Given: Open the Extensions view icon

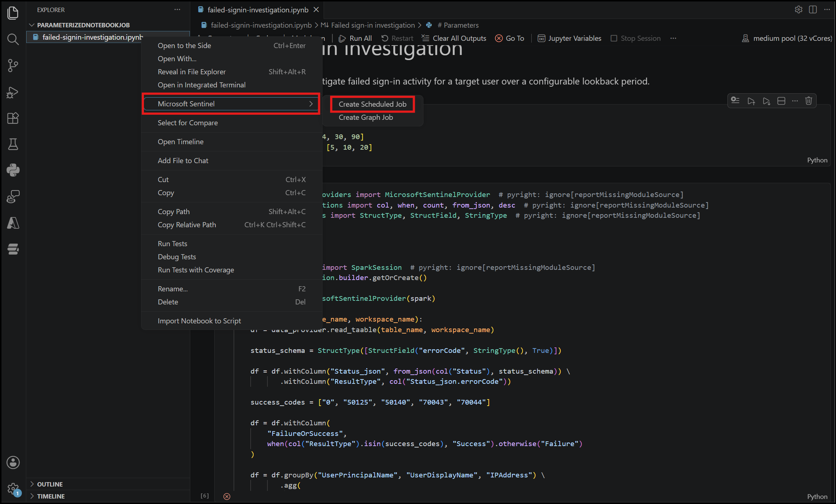Looking at the screenshot, I should click(x=13, y=118).
